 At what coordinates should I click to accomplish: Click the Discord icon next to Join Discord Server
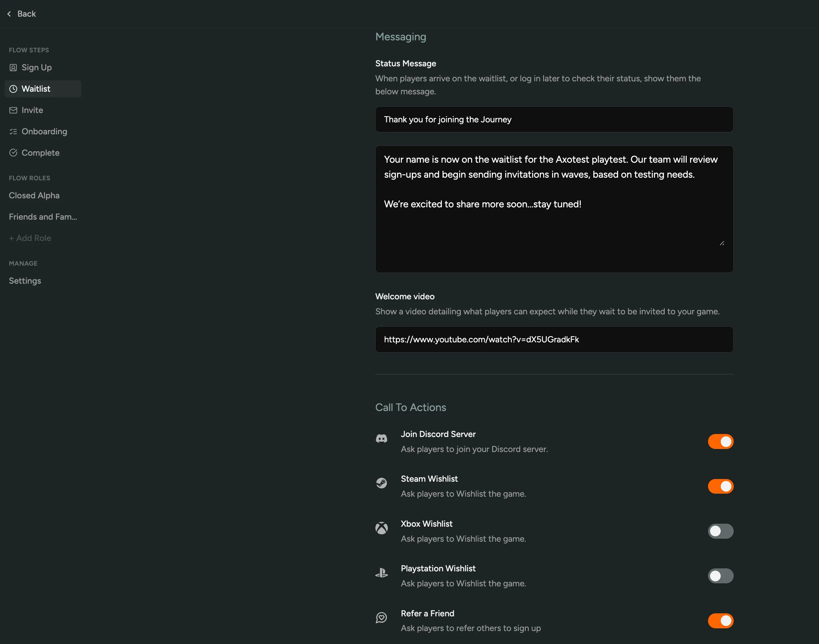tap(382, 438)
